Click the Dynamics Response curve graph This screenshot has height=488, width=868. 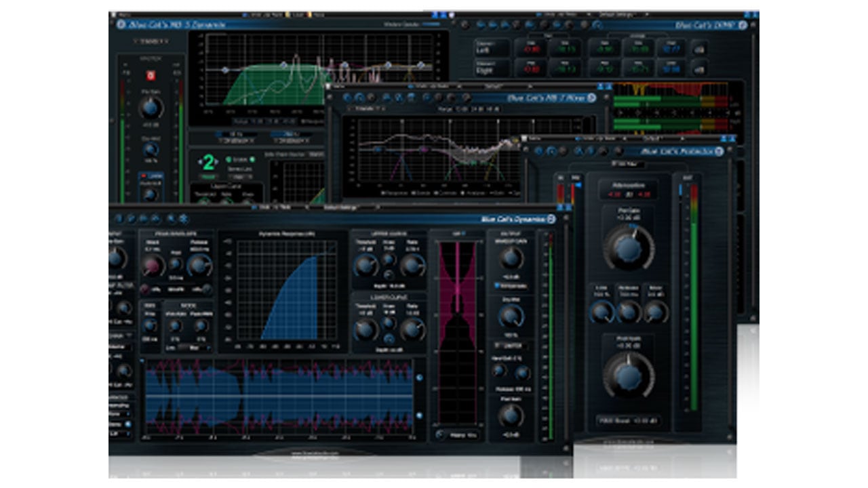click(285, 290)
